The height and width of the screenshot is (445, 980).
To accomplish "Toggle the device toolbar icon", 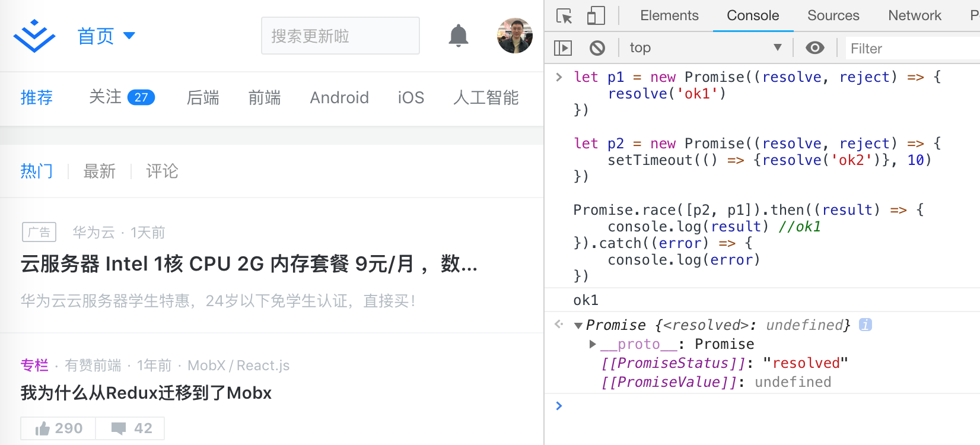I will click(596, 15).
